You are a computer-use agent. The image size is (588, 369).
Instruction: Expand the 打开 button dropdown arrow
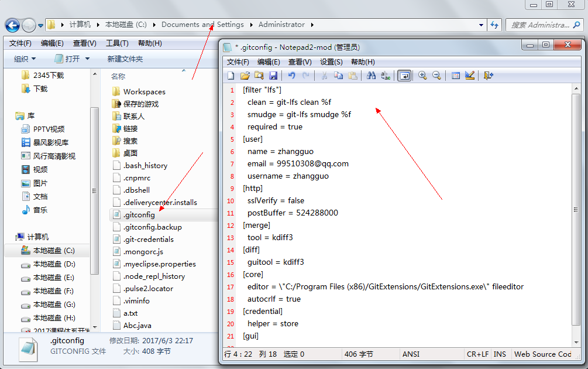tap(87, 59)
